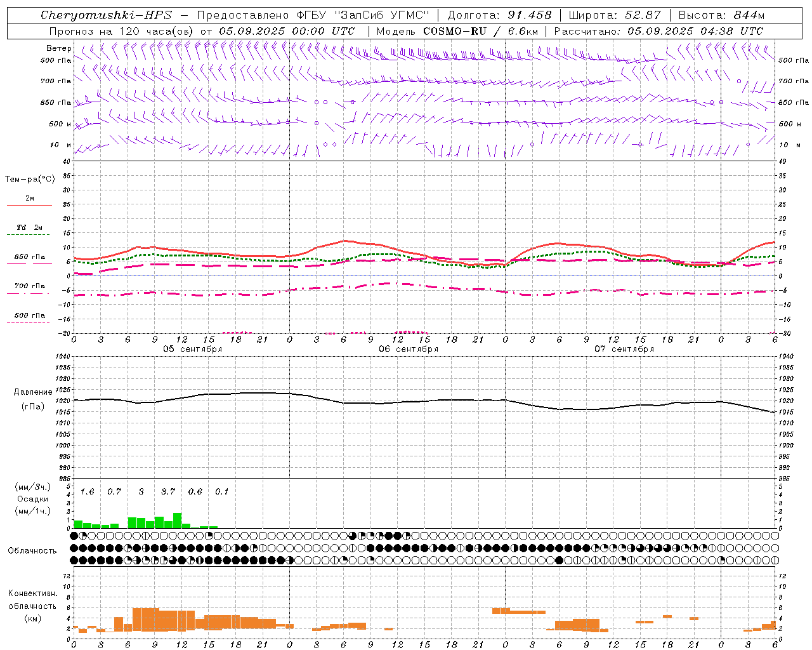This screenshot has height=650, width=812.
Task: Click the computed time 'Рассчитано: 05.09.2025 04:38 UTC'
Action: point(659,31)
